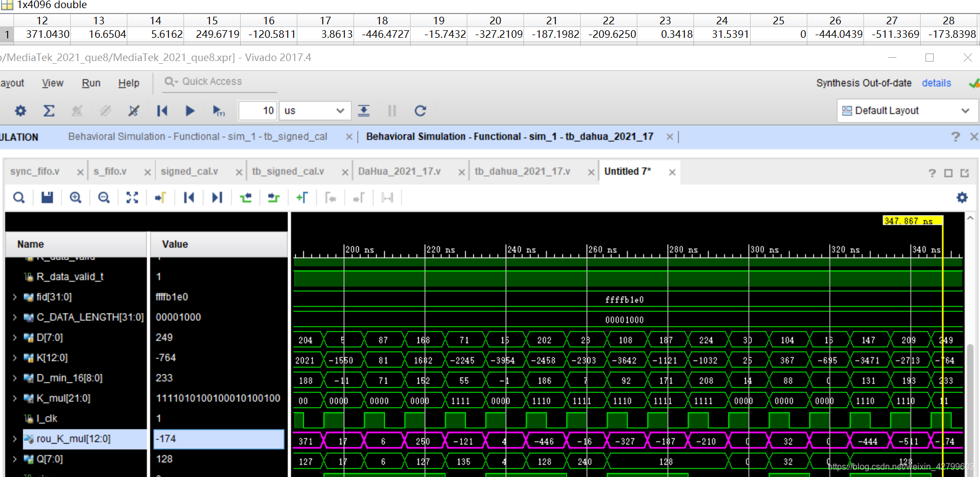Viewport: 980px width, 477px height.
Task: Click the crossed-out X toolbar icon
Action: (x=134, y=111)
